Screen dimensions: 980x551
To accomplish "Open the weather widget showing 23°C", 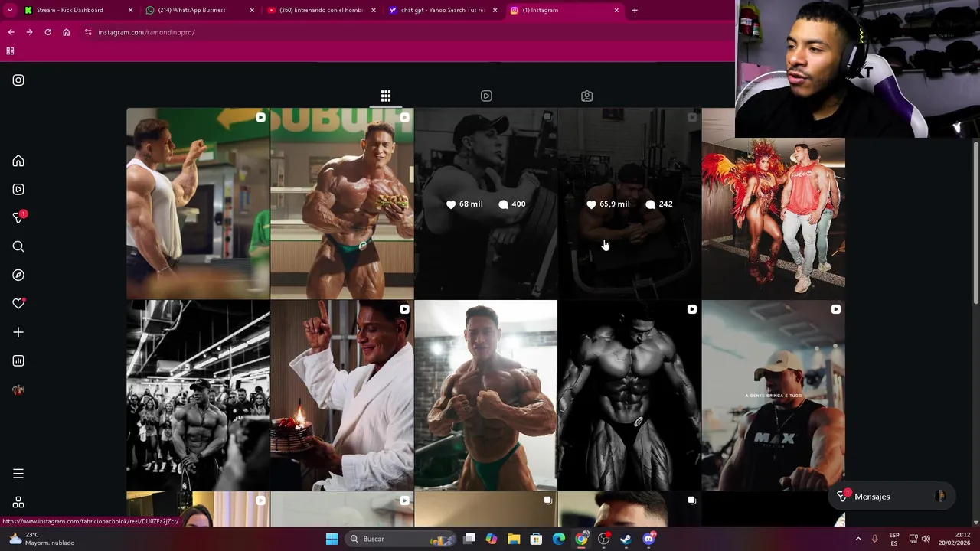I will 42,539.
